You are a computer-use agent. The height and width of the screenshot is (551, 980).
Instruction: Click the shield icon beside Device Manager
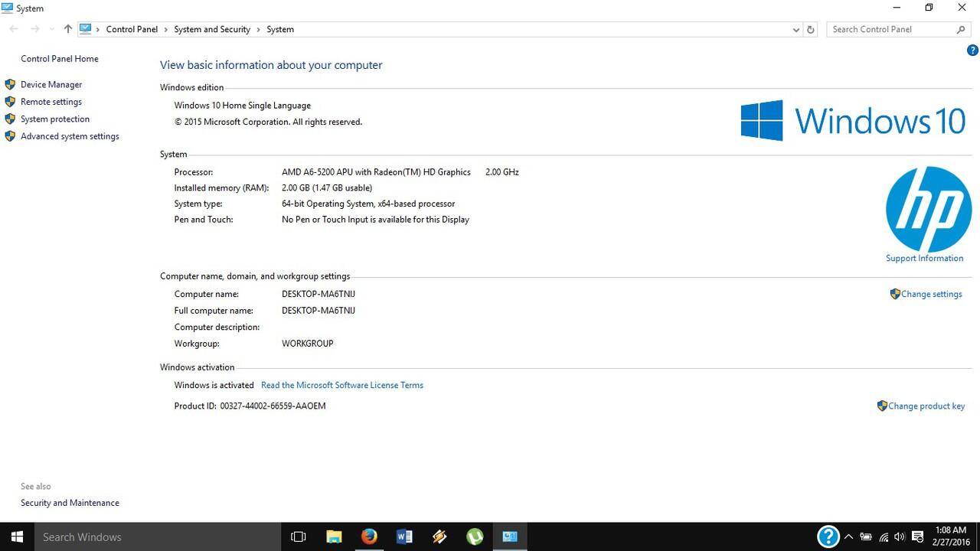[x=10, y=84]
